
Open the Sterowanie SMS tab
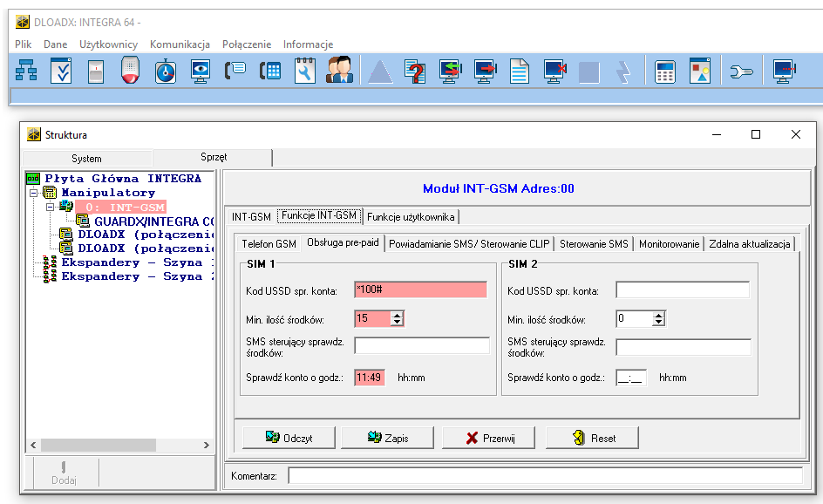click(x=594, y=244)
